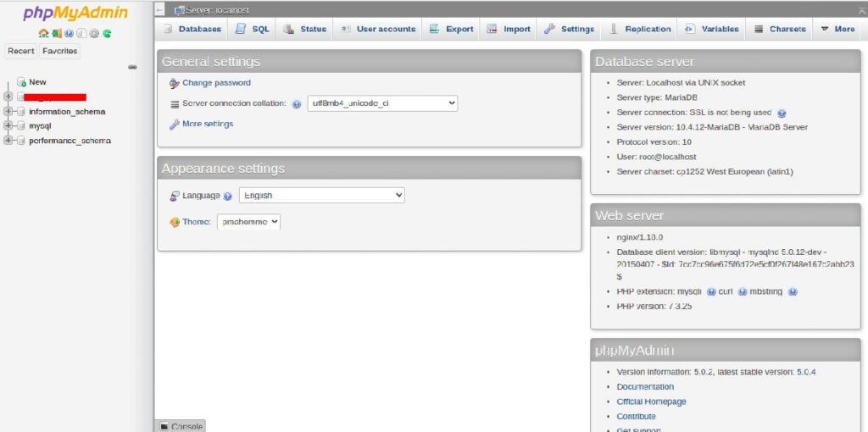Click the wrench icon beside More settings

[175, 125]
